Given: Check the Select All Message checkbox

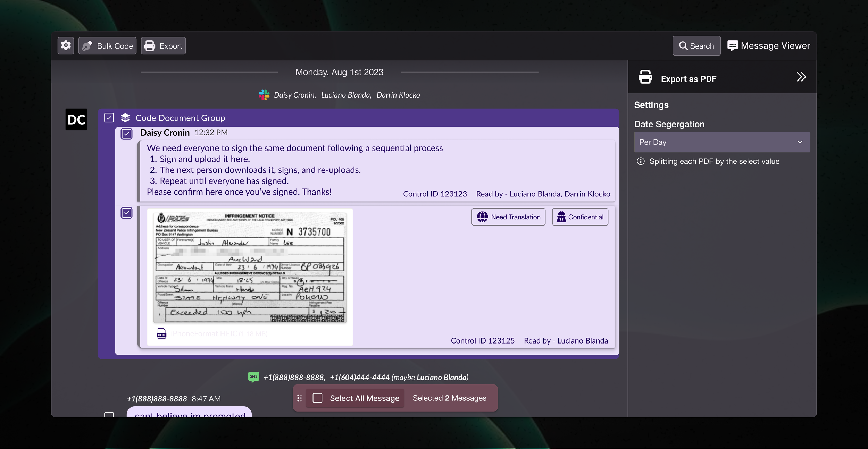Looking at the screenshot, I should point(317,398).
